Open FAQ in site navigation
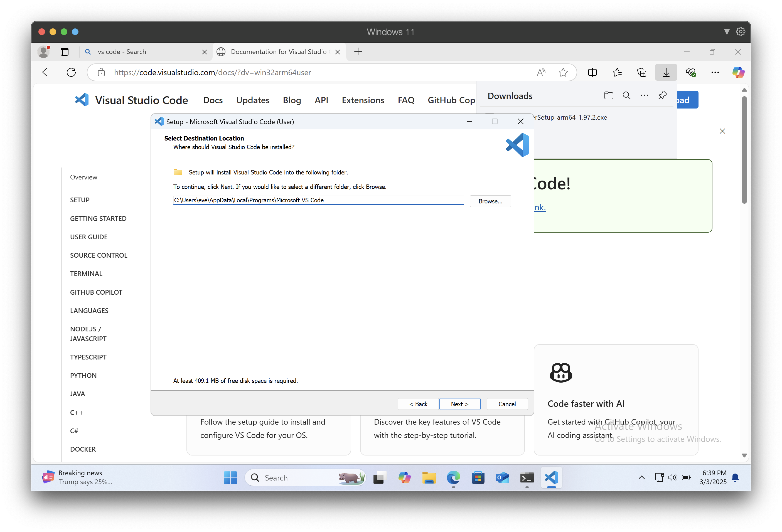 pos(406,100)
